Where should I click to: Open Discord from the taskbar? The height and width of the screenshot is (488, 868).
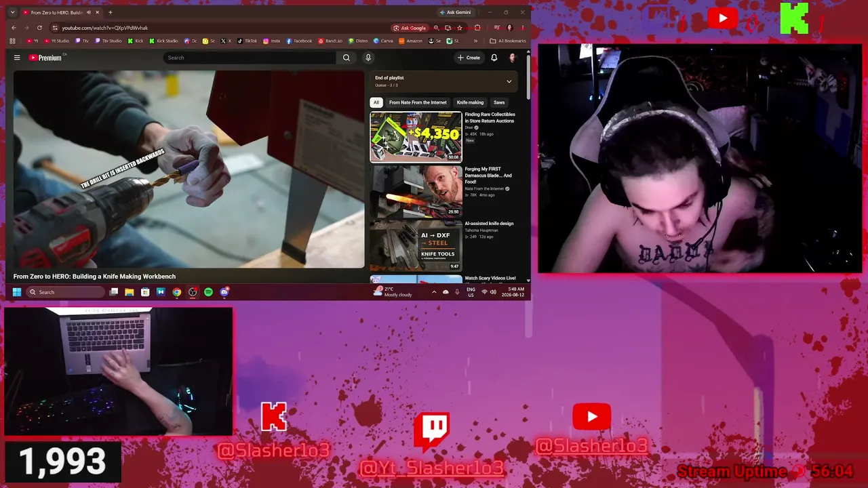click(x=224, y=292)
